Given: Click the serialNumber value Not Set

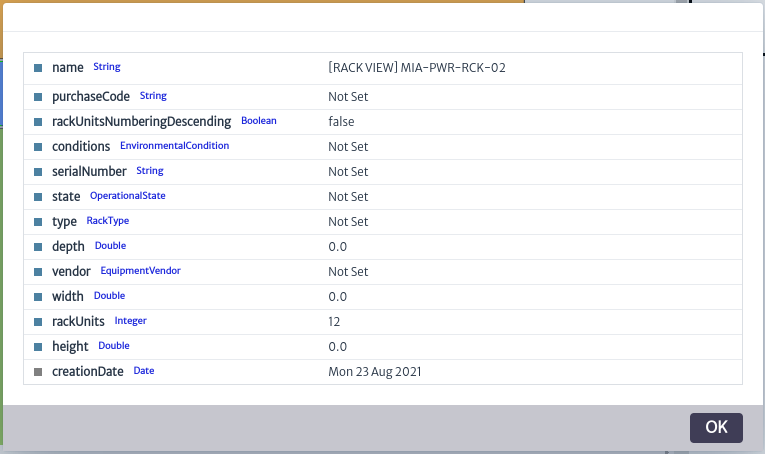Looking at the screenshot, I should pyautogui.click(x=348, y=172).
